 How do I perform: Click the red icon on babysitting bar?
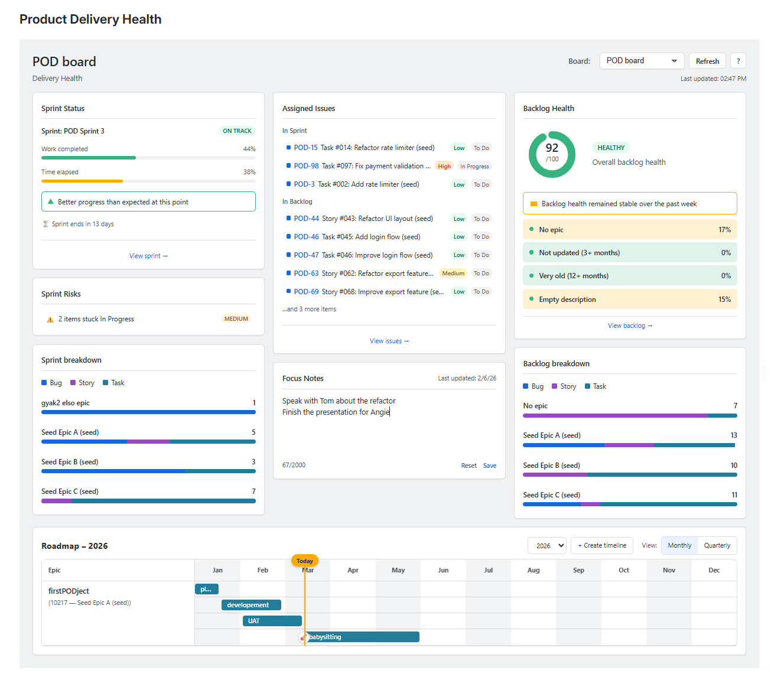(303, 638)
